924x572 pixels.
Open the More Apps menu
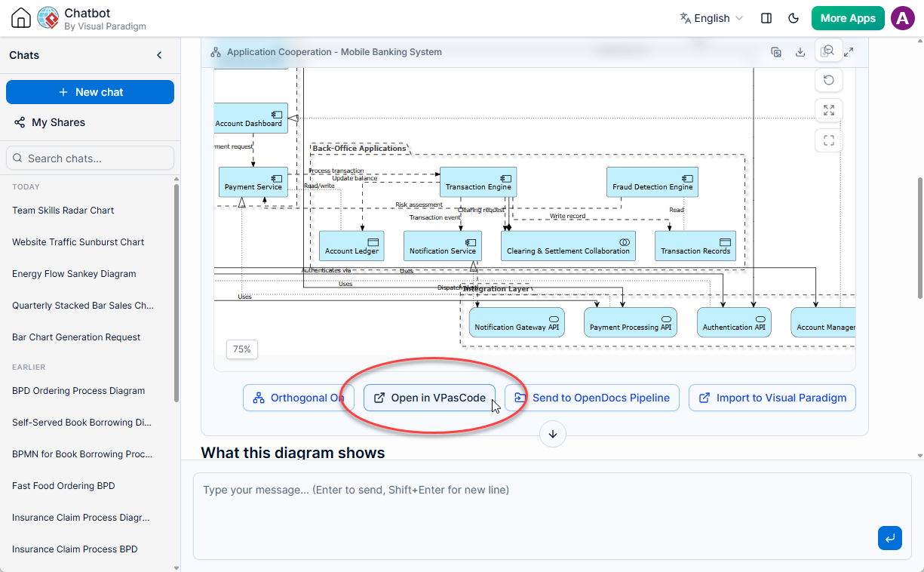848,18
